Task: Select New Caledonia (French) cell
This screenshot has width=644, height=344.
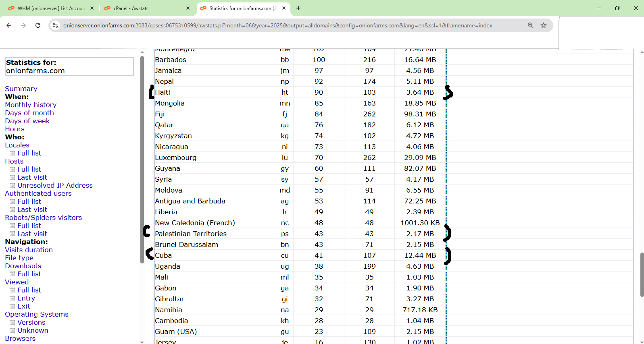Action: coord(215,223)
